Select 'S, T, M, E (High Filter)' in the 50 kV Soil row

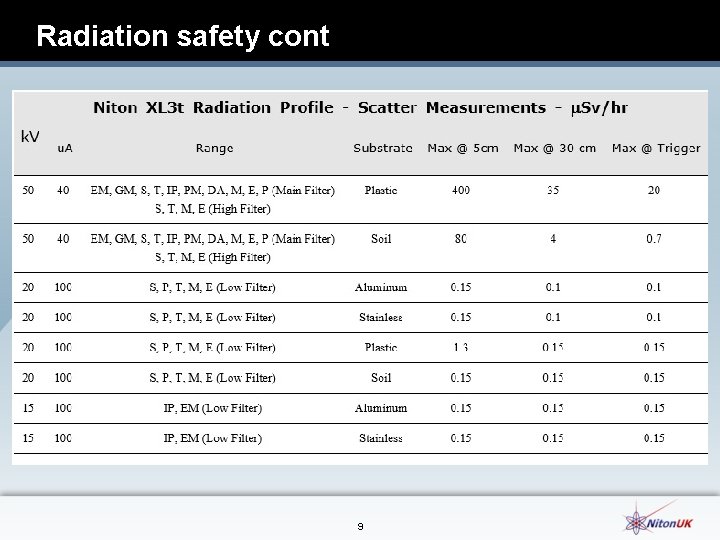pyautogui.click(x=213, y=257)
